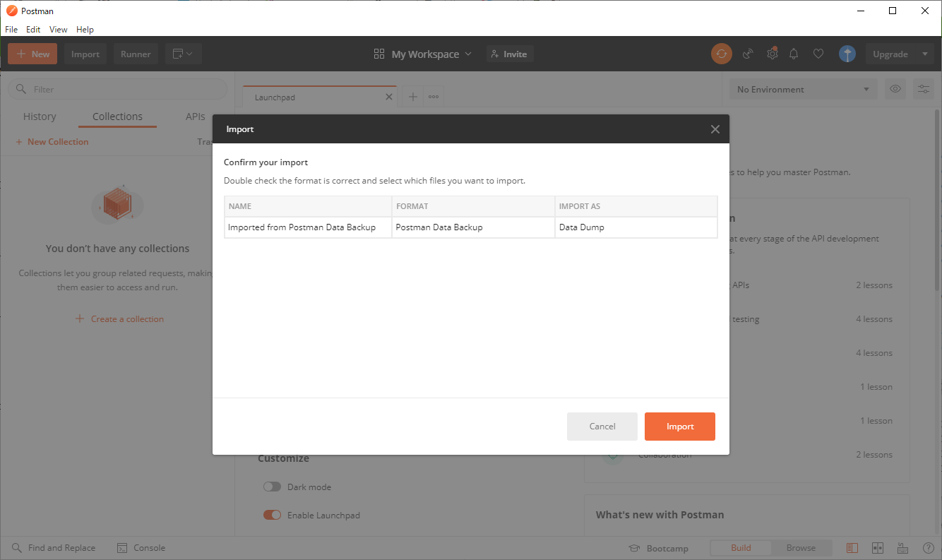
Task: Open the No Environment dropdown
Action: click(803, 89)
